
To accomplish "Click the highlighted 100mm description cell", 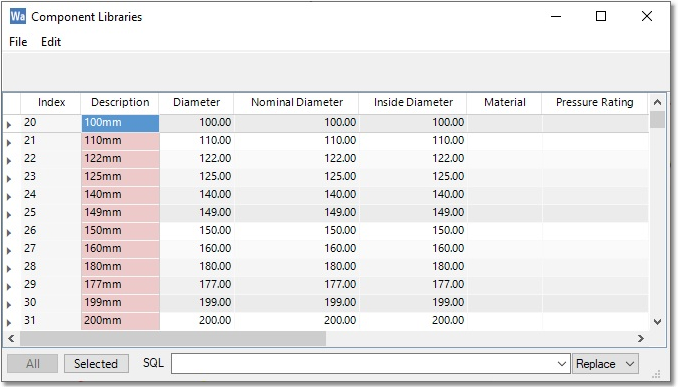I will coord(120,123).
